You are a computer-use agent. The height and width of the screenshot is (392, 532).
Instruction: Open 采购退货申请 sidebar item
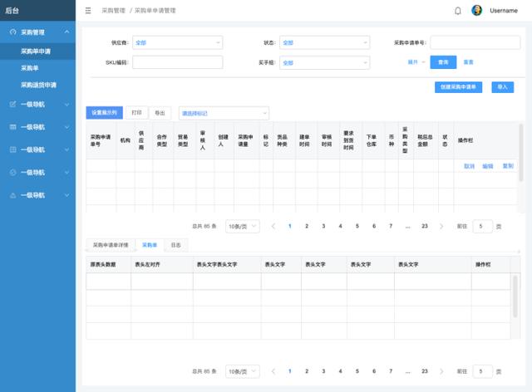(x=38, y=85)
